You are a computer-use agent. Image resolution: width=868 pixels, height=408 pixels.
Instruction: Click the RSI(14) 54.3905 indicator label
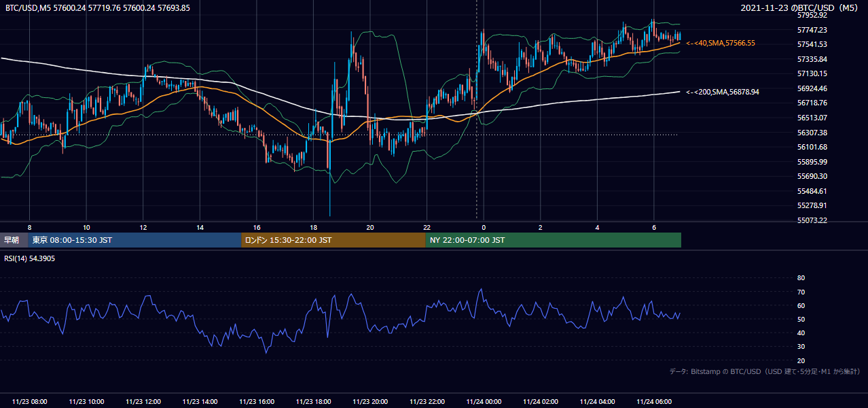pyautogui.click(x=30, y=258)
